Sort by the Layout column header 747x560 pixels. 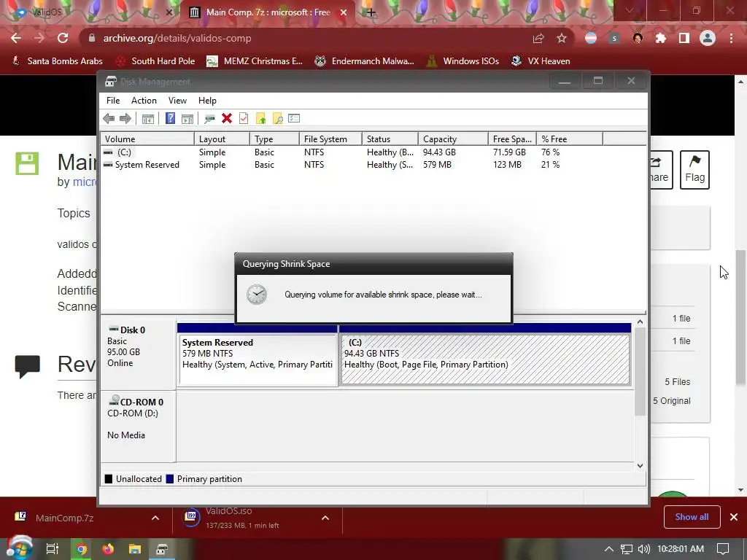pyautogui.click(x=222, y=139)
